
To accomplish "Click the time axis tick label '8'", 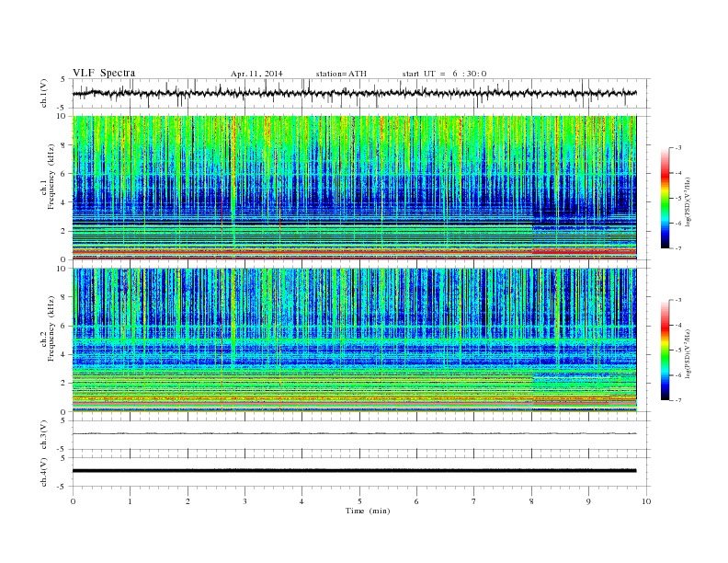I will tap(531, 501).
